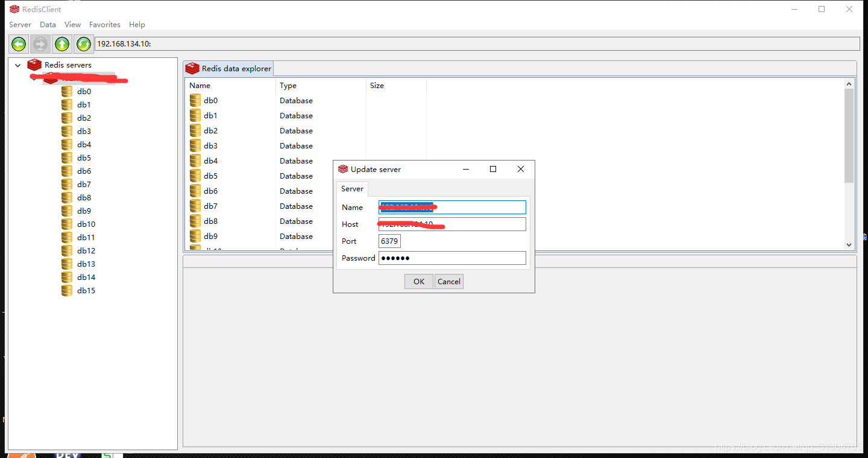Click the Redis icon in Update server title bar
The width and height of the screenshot is (868, 458).
343,169
